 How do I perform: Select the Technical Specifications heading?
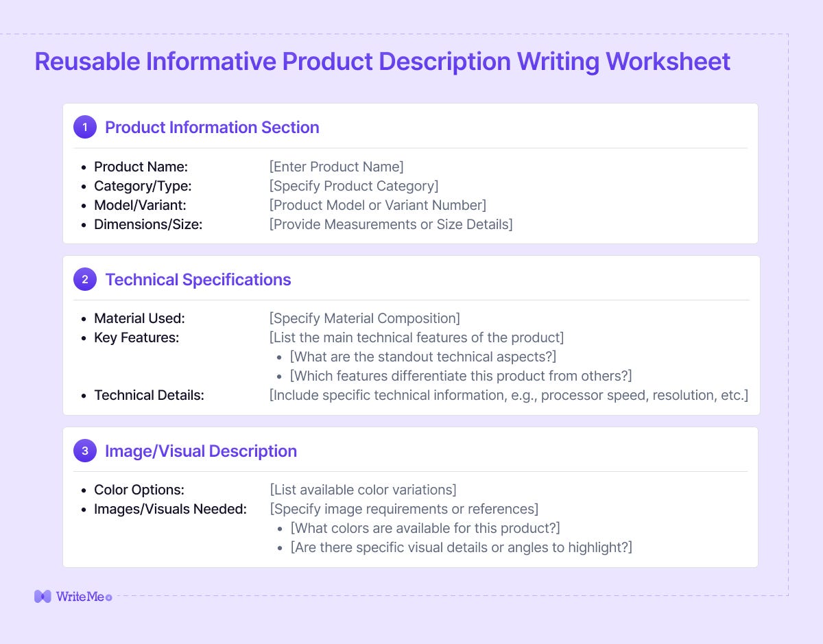click(x=198, y=279)
